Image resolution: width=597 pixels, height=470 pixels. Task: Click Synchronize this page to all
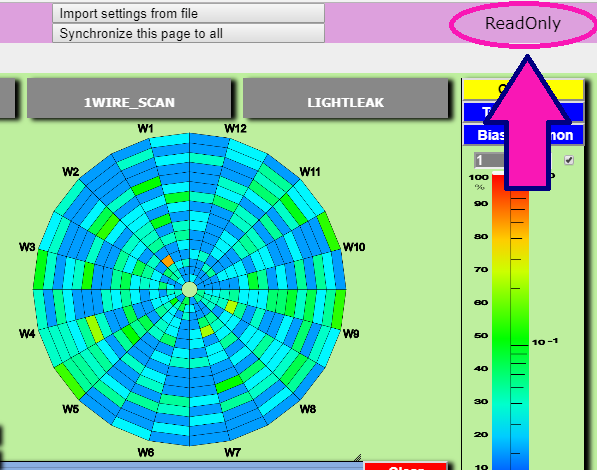(x=188, y=33)
